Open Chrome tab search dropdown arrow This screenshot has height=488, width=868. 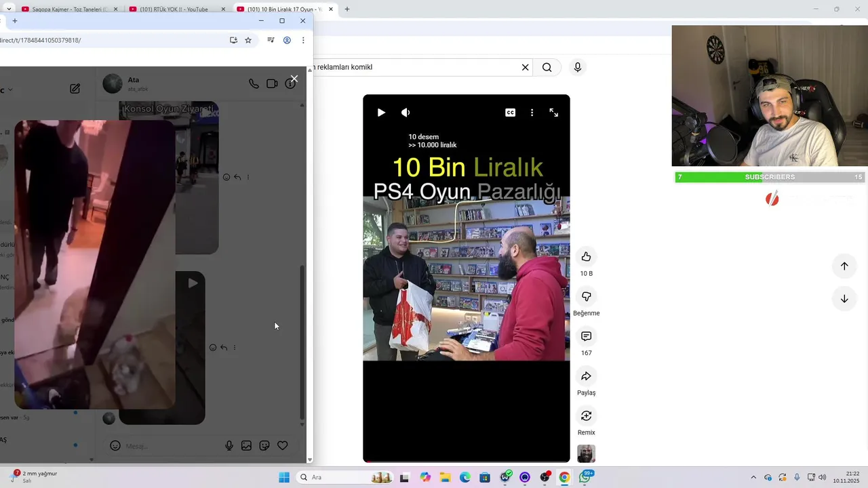click(9, 9)
